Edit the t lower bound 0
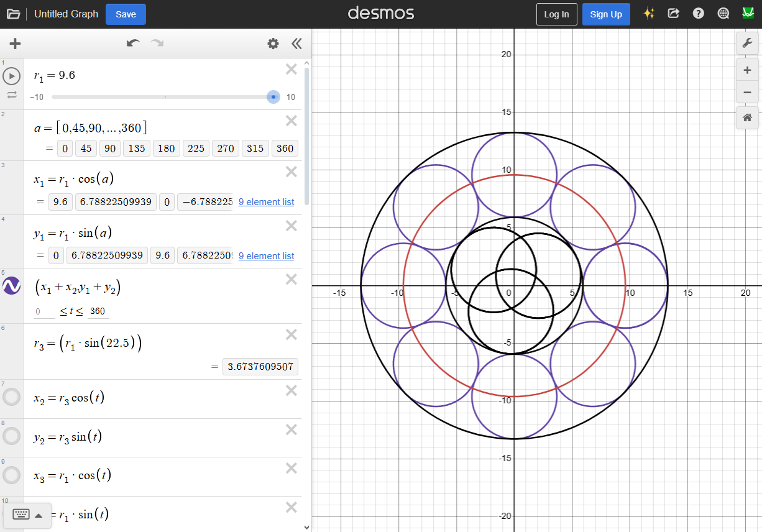 pyautogui.click(x=44, y=311)
